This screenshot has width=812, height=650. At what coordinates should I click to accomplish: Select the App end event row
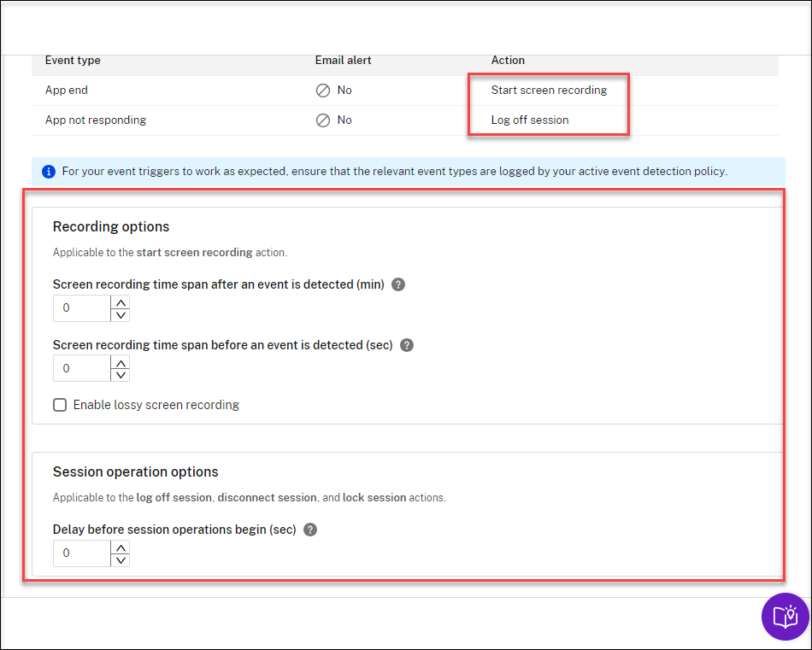[67, 91]
